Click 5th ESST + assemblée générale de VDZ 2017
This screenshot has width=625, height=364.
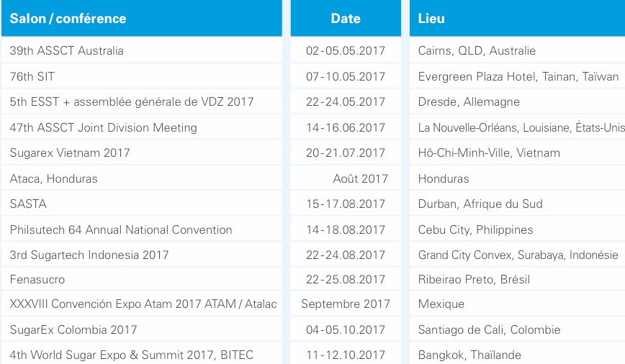coord(132,102)
